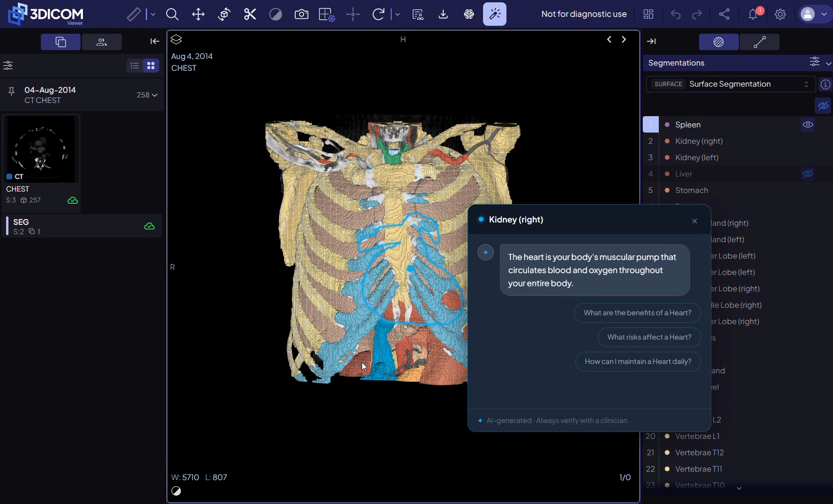Open the Surface Segmentation dropdown
This screenshot has height=504, width=833.
(x=731, y=84)
